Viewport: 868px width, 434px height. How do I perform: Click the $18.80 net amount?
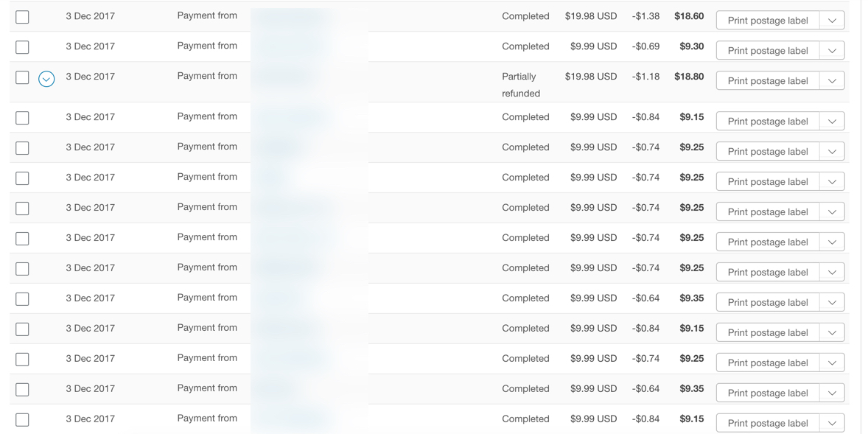(689, 77)
